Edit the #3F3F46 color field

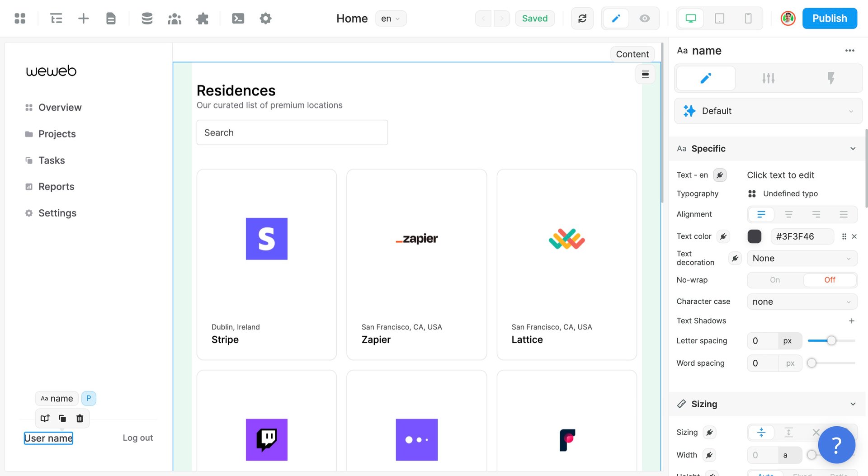802,236
